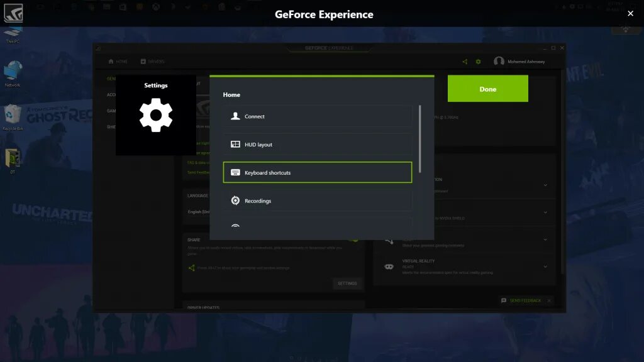
Task: Expand the Virtual Reality section chevron
Action: point(545,266)
